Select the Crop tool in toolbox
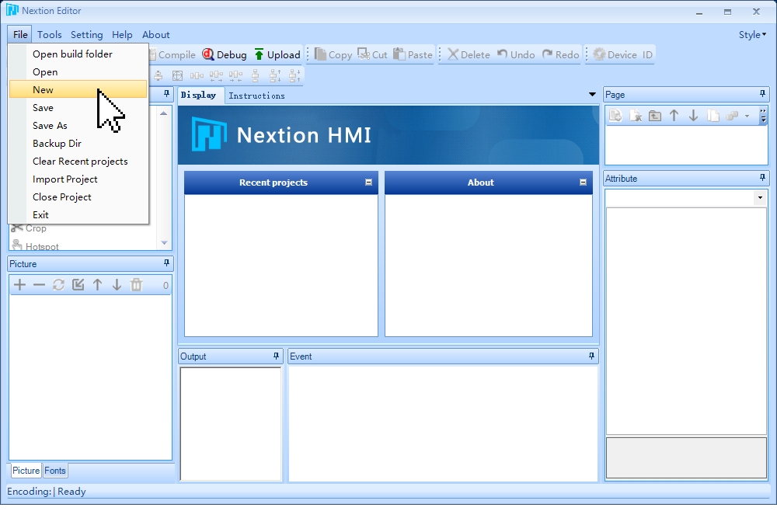 tap(30, 228)
